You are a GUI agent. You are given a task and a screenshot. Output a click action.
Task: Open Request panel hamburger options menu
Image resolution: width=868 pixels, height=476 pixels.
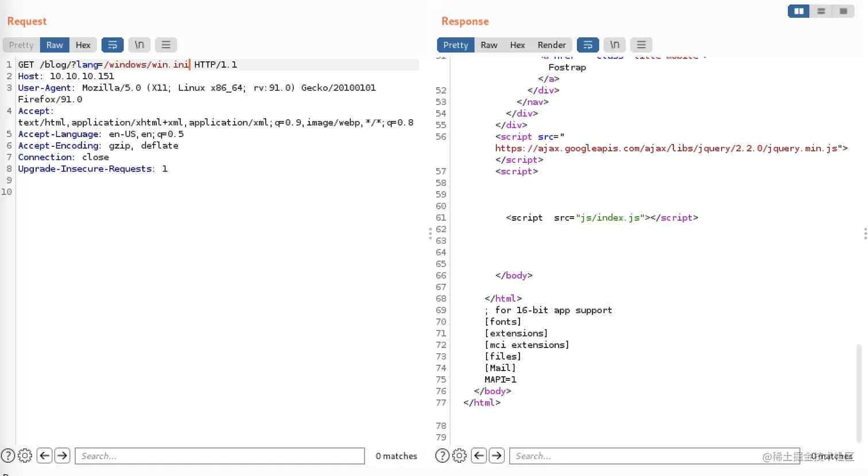point(166,45)
